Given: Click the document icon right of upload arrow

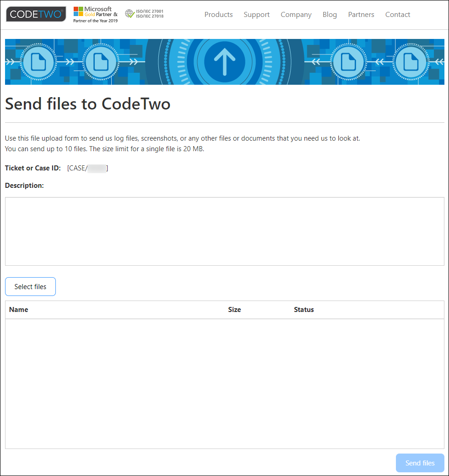Looking at the screenshot, I should (x=348, y=62).
